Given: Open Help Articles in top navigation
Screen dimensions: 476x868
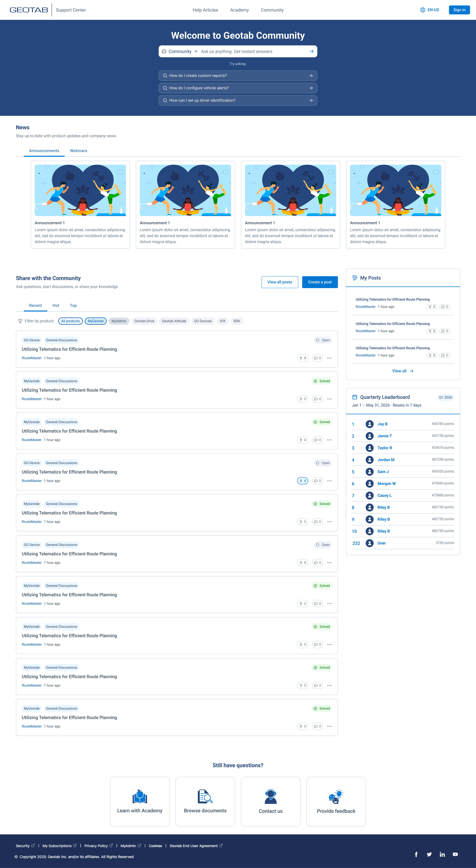Looking at the screenshot, I should 205,10.
